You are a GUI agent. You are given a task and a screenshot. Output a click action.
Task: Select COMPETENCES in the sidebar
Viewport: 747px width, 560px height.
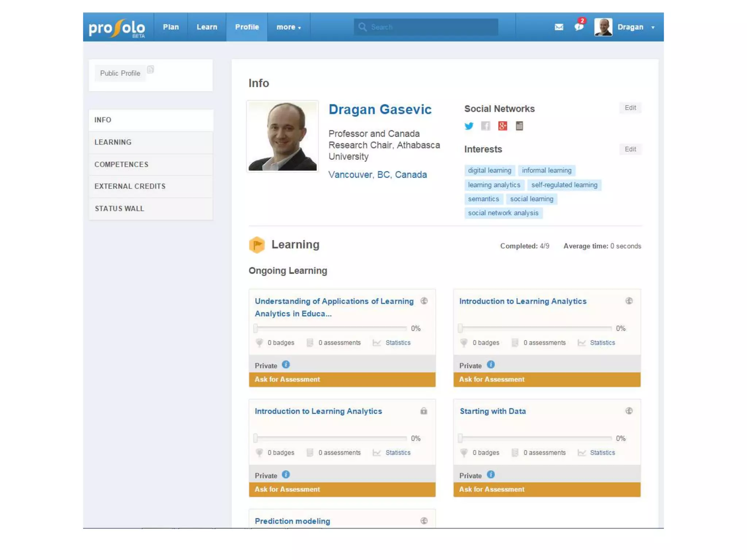pyautogui.click(x=121, y=164)
